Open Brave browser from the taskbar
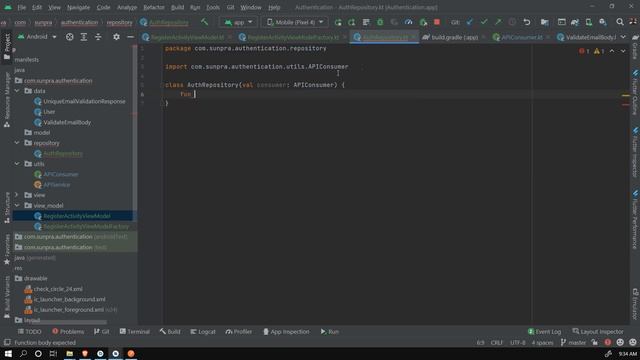This screenshot has height=360, width=640. pyautogui.click(x=85, y=353)
